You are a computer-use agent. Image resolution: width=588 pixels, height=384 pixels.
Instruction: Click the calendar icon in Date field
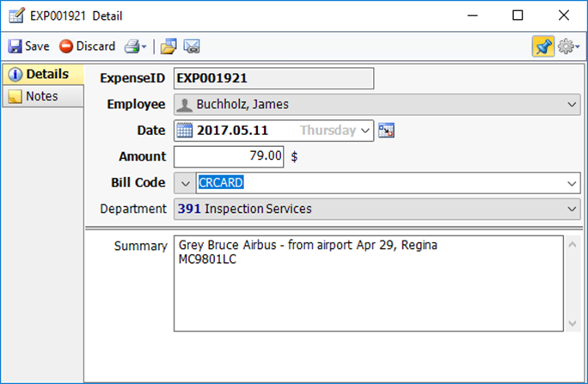(x=185, y=131)
